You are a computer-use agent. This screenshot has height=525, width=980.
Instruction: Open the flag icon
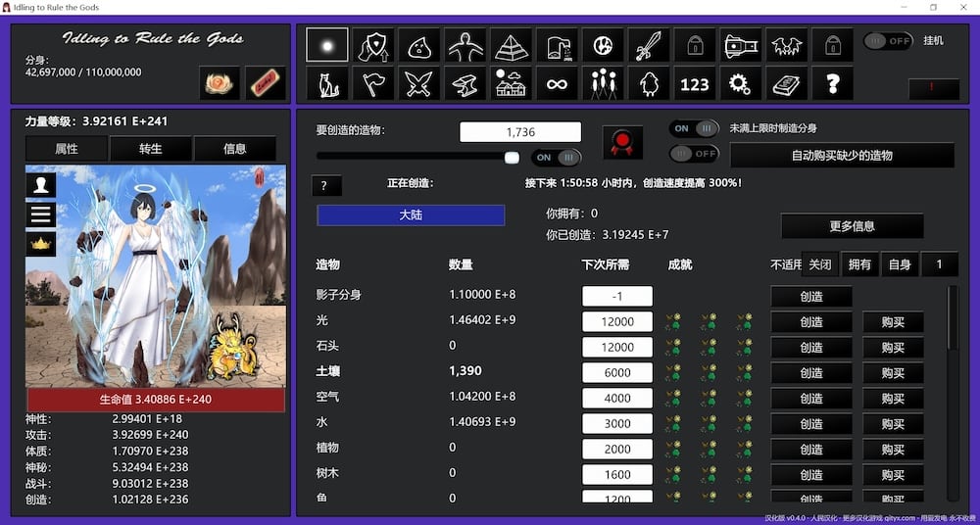[373, 83]
